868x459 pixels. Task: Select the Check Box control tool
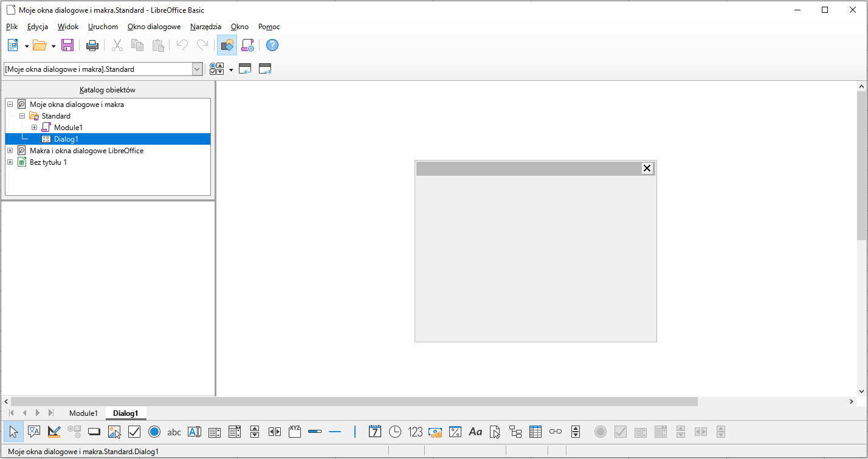pos(134,432)
